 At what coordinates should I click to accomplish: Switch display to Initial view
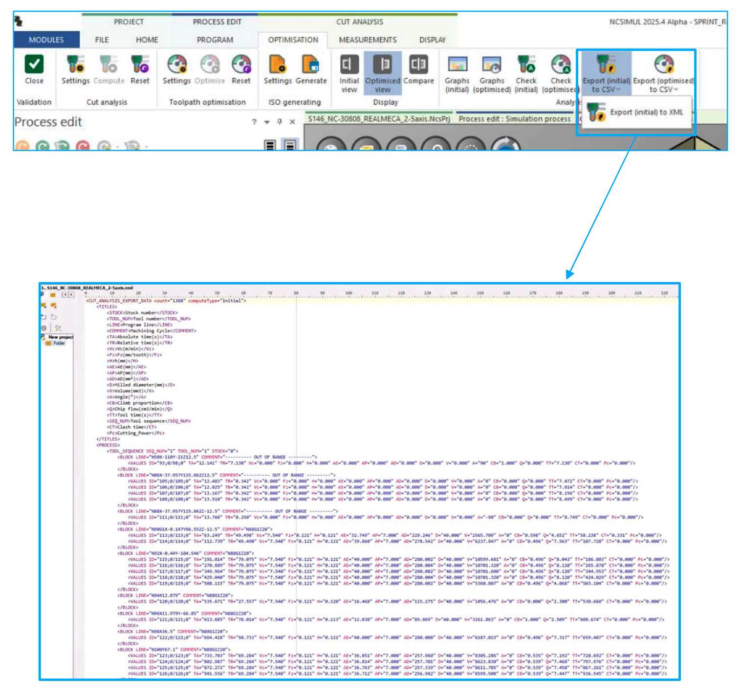[349, 71]
